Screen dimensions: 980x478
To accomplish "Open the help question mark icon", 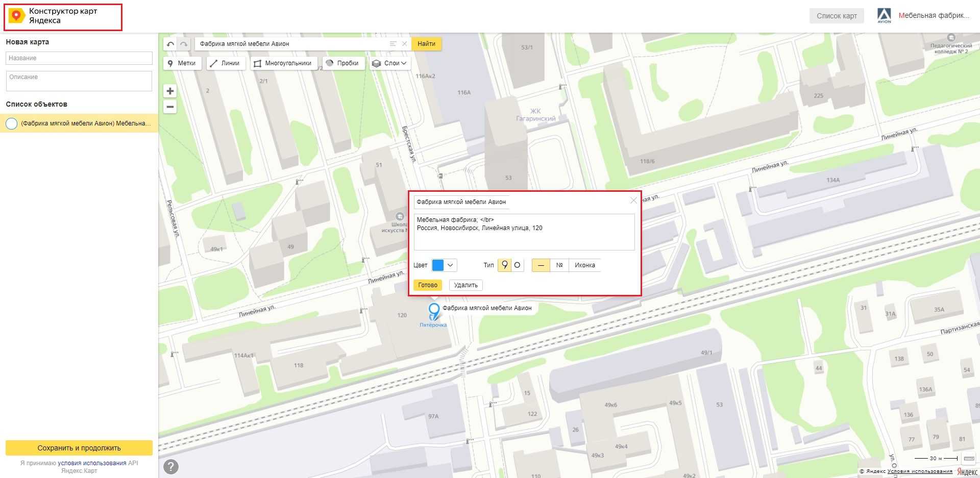I will (x=171, y=466).
